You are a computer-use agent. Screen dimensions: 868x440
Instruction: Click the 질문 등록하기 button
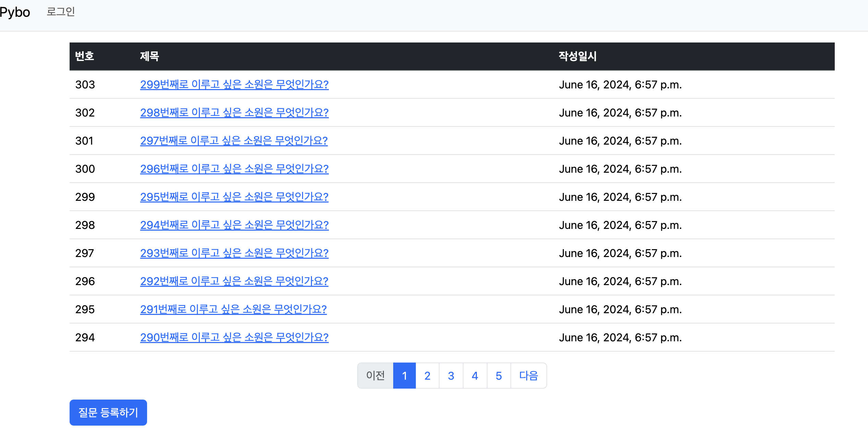108,413
